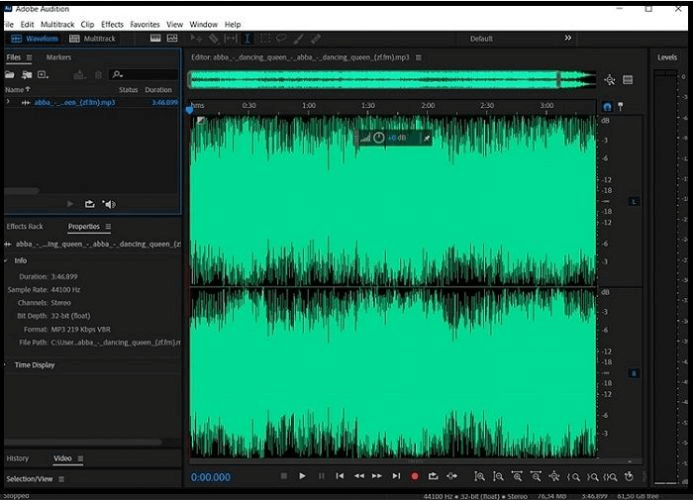The image size is (693, 500).
Task: Click the Open File folder icon
Action: click(x=11, y=74)
